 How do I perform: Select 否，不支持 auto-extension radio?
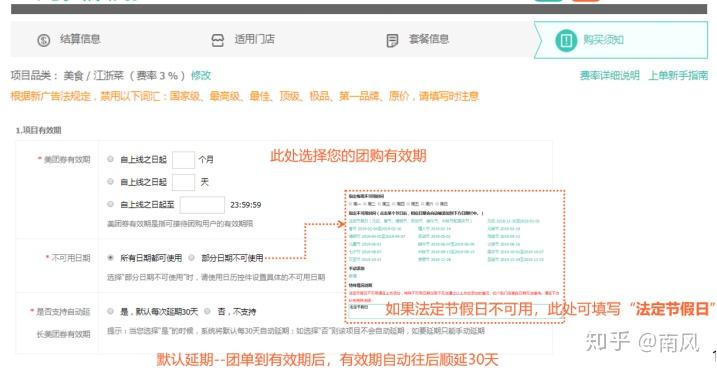(207, 311)
